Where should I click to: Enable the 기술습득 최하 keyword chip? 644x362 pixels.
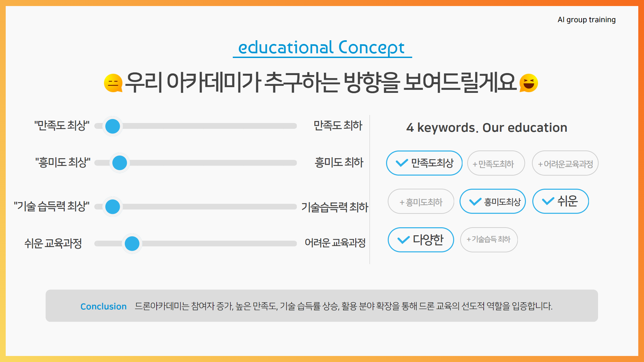(x=489, y=240)
